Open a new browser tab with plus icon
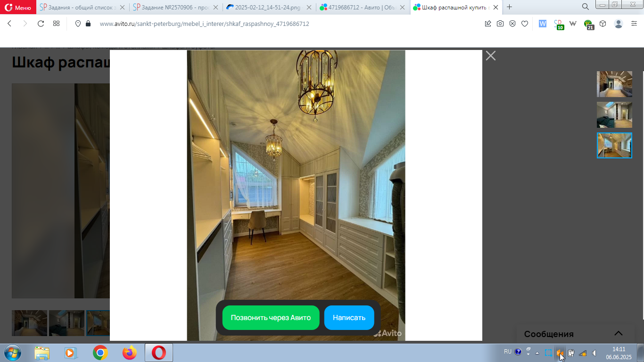This screenshot has width=644, height=362. coord(509,7)
